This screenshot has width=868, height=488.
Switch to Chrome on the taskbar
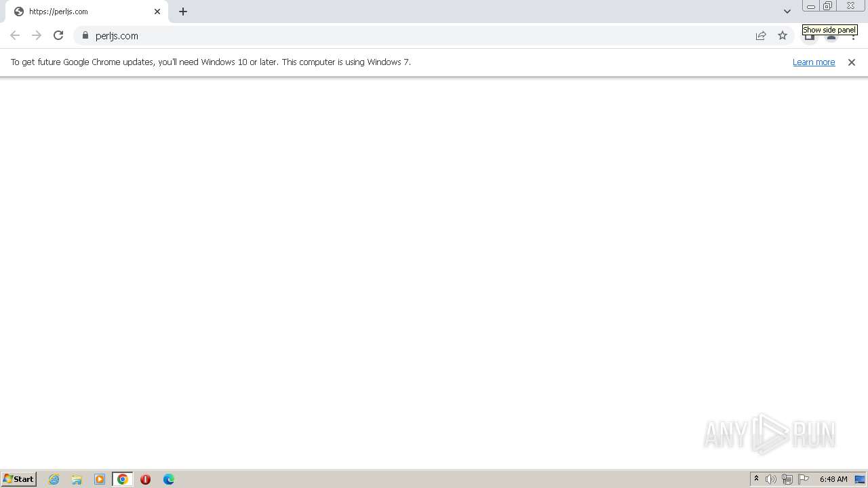pos(123,479)
